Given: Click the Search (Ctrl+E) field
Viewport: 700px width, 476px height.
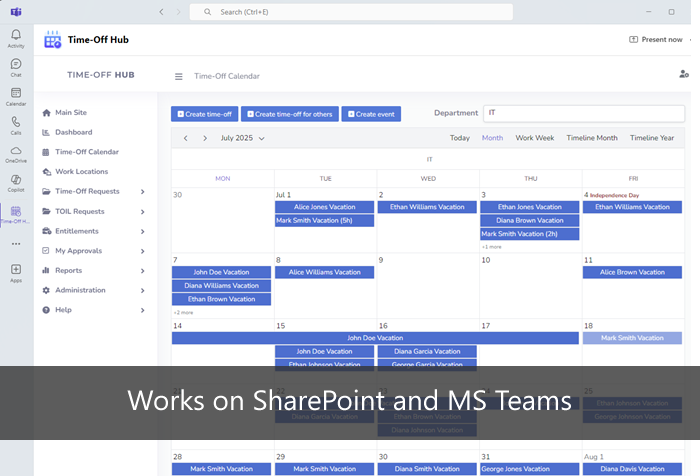Looking at the screenshot, I should [351, 12].
